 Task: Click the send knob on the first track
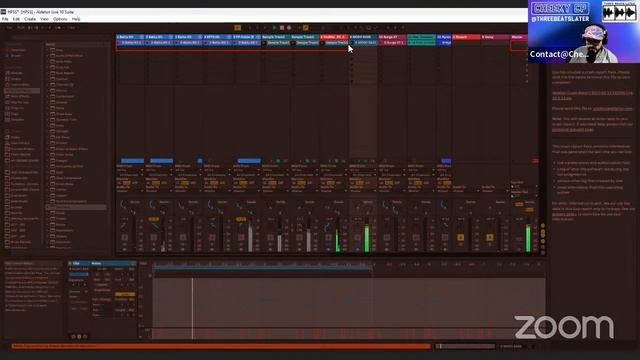click(123, 204)
